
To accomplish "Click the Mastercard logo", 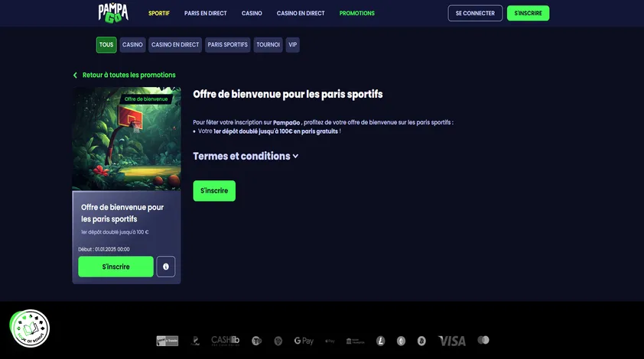I will [483, 340].
